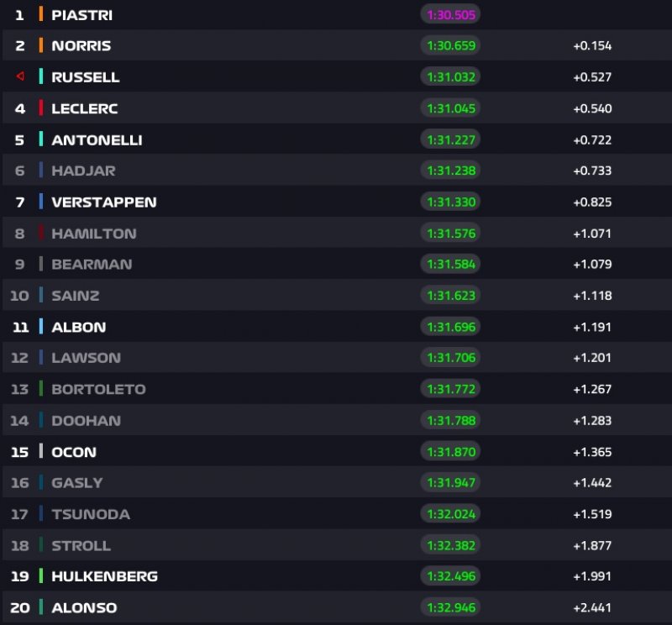The width and height of the screenshot is (672, 625).
Task: Click the OCON driver name
Action: point(74,451)
